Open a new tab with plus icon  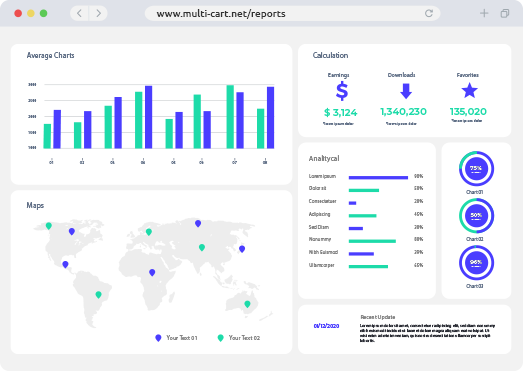coord(484,13)
